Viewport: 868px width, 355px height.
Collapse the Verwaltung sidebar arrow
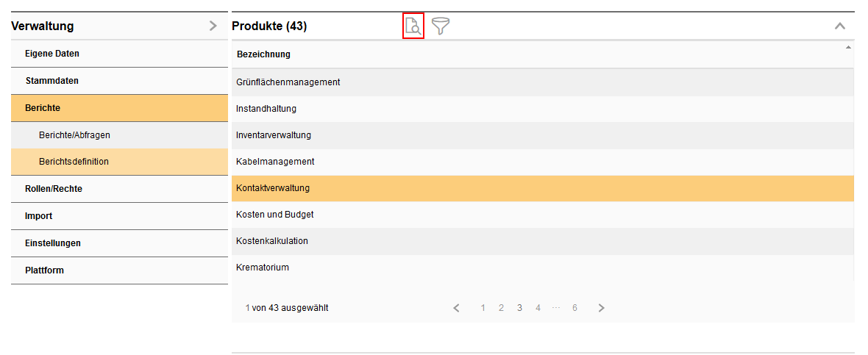(x=213, y=26)
